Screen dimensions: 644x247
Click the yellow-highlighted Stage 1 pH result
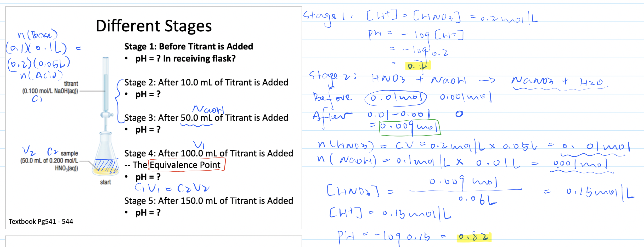(x=417, y=65)
